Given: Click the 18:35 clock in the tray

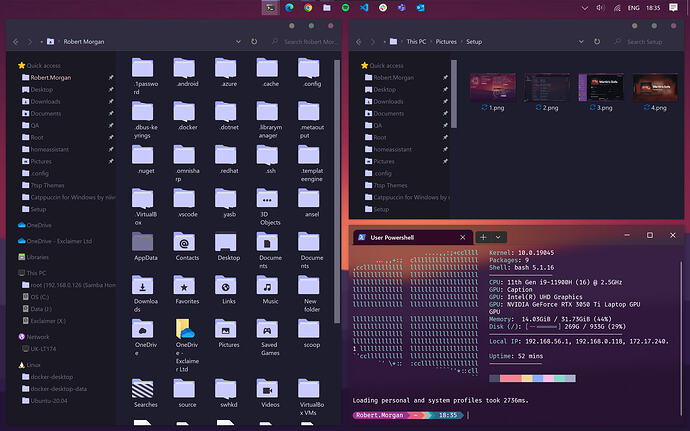Looking at the screenshot, I should coord(653,8).
